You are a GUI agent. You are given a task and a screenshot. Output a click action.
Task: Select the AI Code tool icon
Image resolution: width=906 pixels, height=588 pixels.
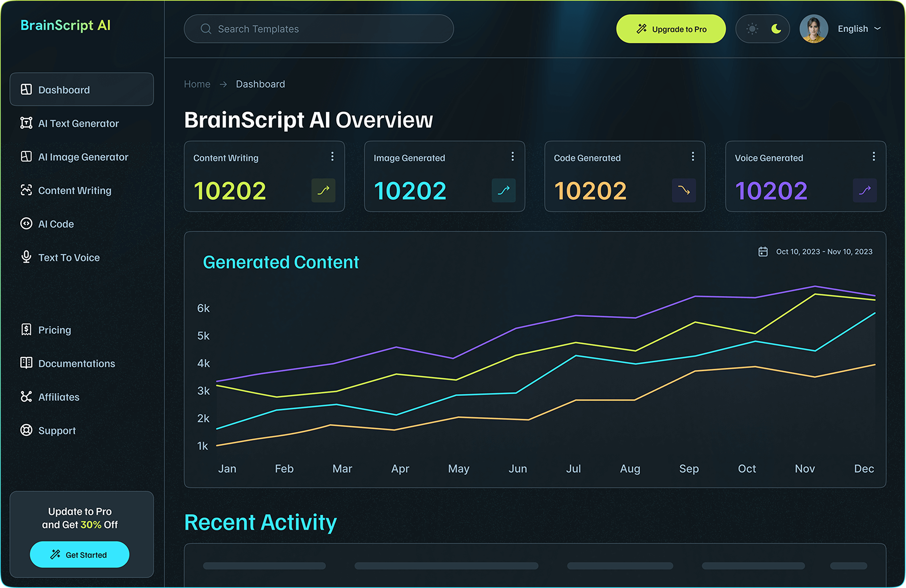click(26, 223)
